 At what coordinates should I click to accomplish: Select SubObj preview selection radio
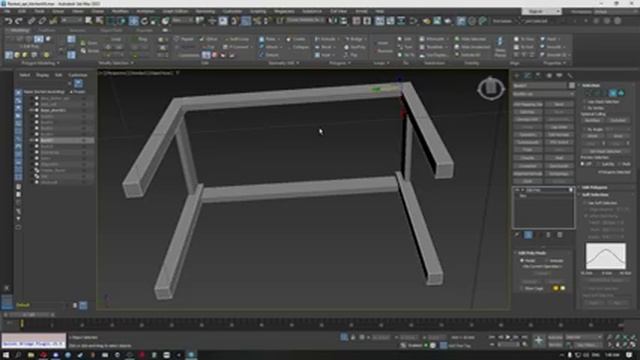[599, 164]
